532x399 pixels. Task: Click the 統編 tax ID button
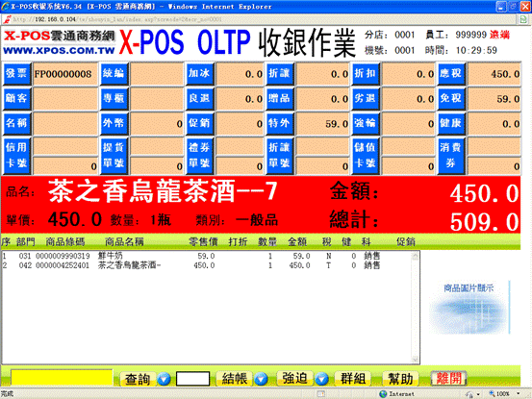tap(114, 74)
